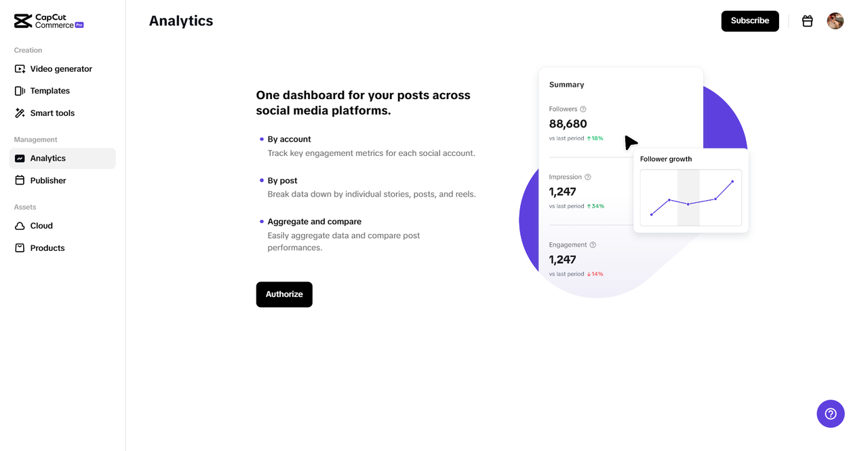Open the gift box icon in header
This screenshot has height=451, width=868.
(x=807, y=21)
